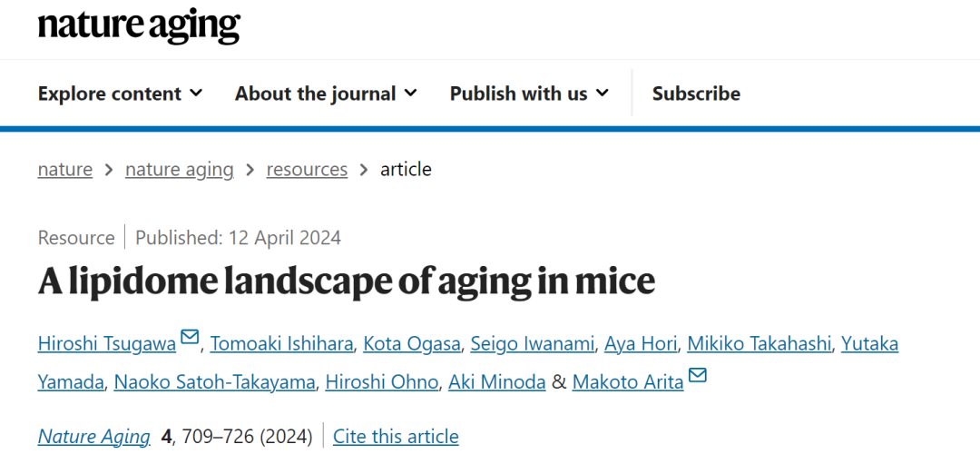
Task: Click envelope icon beside Makoto Arita
Action: pyautogui.click(x=698, y=376)
